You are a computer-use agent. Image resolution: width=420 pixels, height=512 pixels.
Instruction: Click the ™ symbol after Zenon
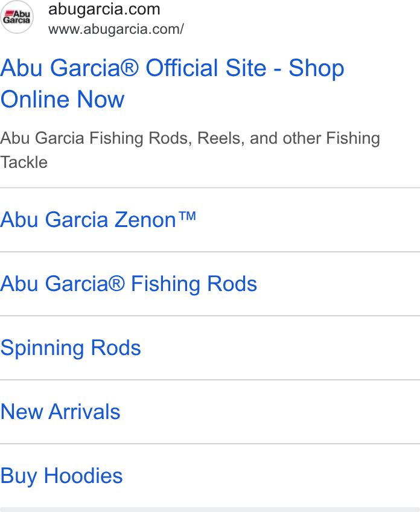pos(188,216)
